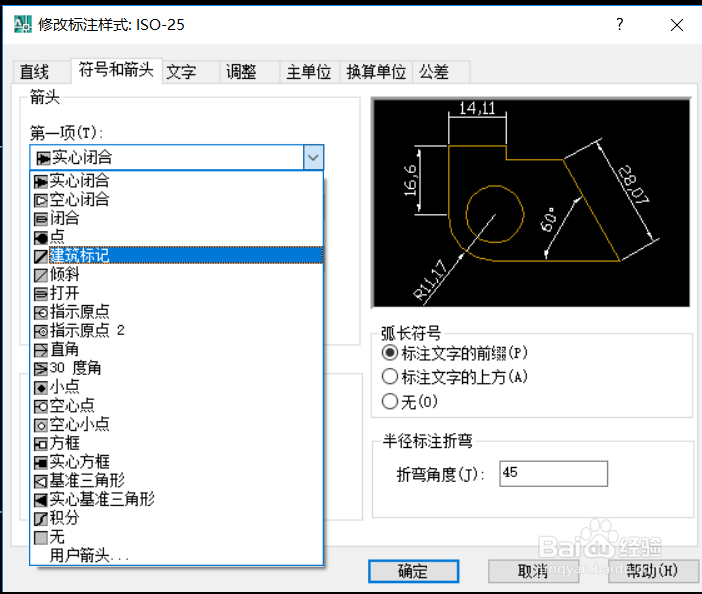702x594 pixels.
Task: Select the 无 (none) arrowhead icon
Action: pyautogui.click(x=41, y=537)
